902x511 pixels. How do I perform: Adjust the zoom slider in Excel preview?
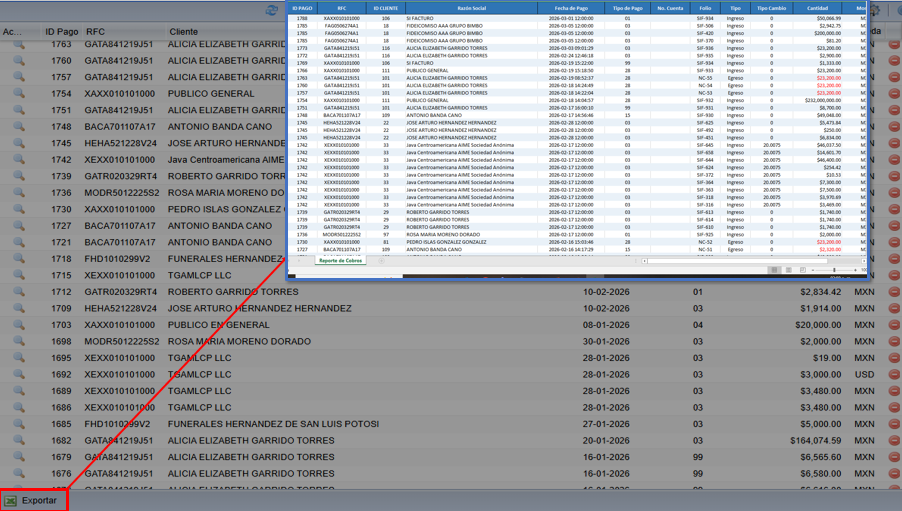834,270
